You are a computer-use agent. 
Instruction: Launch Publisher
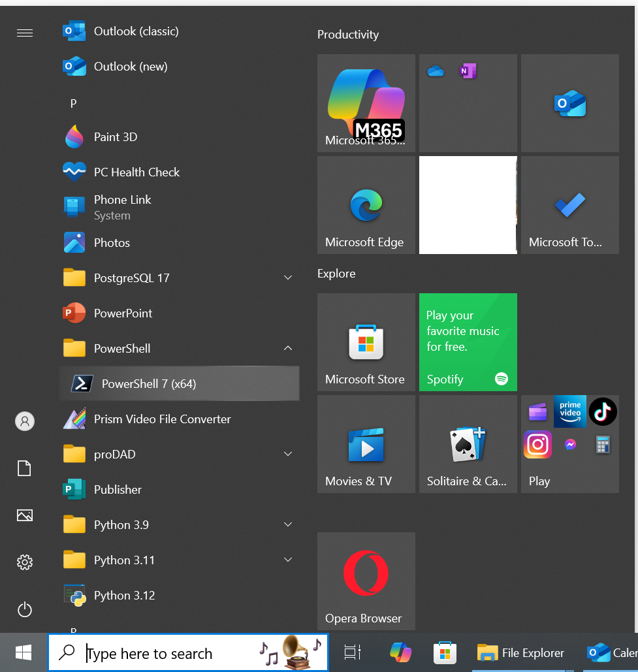[x=179, y=489]
